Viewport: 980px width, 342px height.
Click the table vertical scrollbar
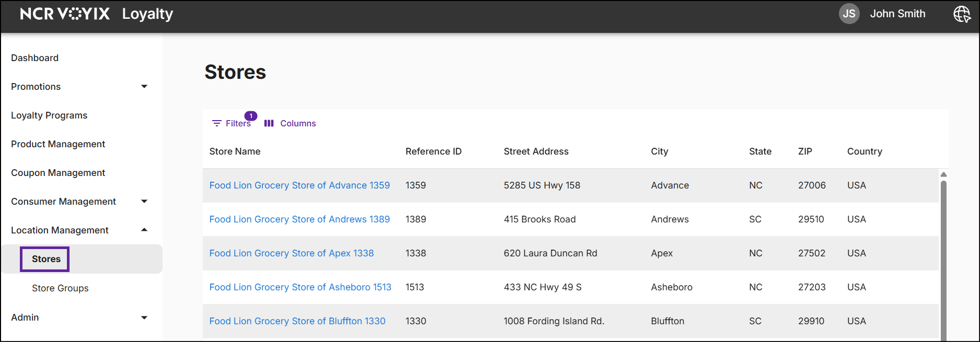pos(943,261)
